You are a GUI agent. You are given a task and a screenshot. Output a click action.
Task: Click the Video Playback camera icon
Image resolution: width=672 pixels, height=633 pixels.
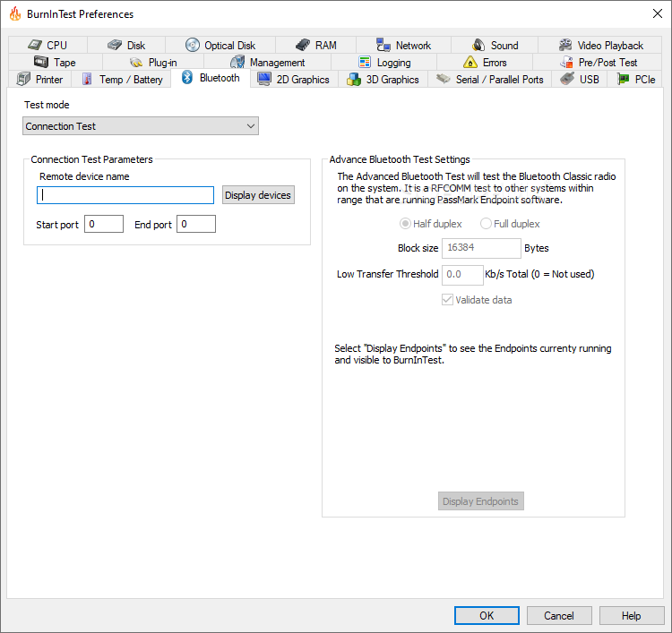point(565,45)
